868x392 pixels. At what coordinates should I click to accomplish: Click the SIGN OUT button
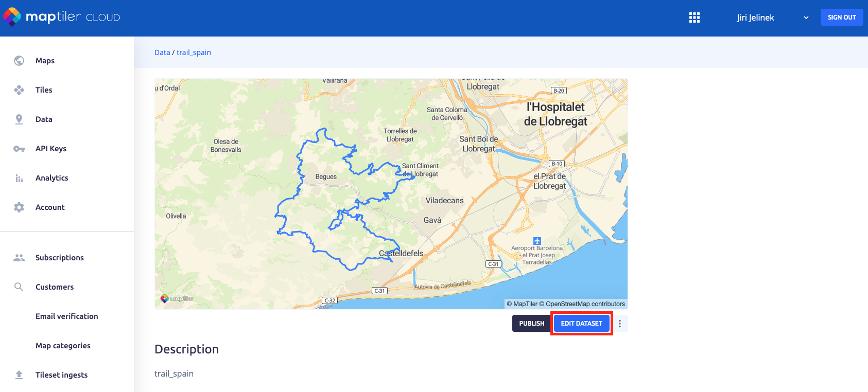[842, 17]
